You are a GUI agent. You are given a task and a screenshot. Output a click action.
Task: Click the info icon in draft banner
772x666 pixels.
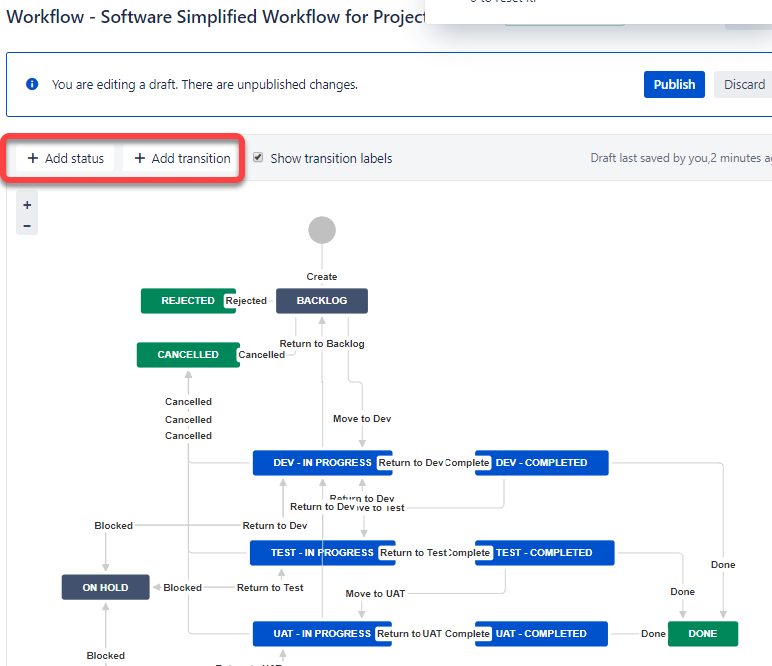tap(32, 84)
